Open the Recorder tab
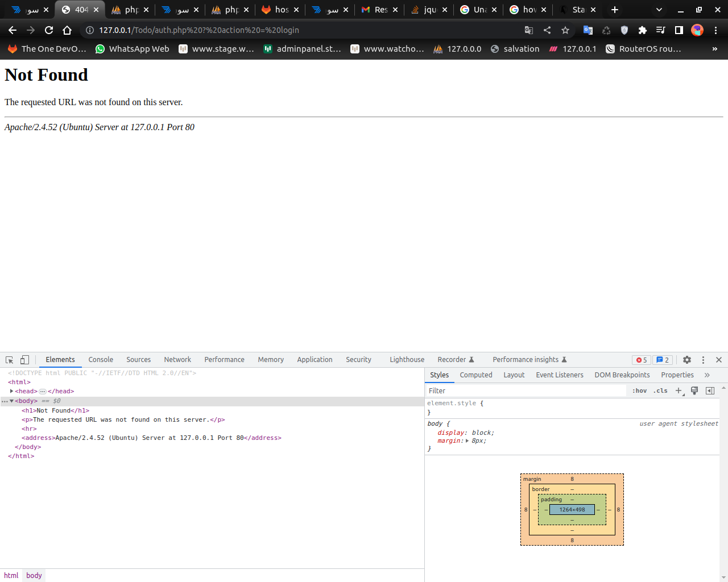Screen dimensions: 728x582 tap(456, 360)
